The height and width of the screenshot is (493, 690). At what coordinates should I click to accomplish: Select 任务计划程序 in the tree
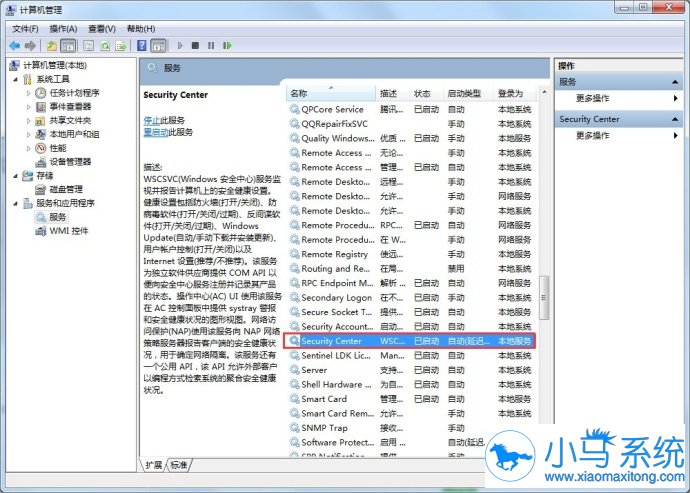[x=74, y=93]
